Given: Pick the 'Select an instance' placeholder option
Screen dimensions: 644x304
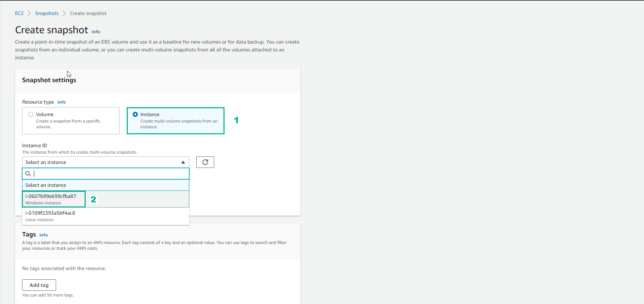Looking at the screenshot, I should (46, 185).
